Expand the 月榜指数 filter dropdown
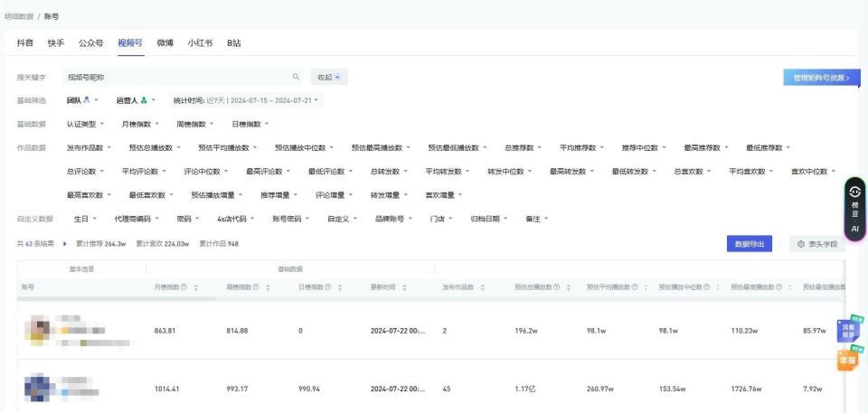 pos(140,124)
